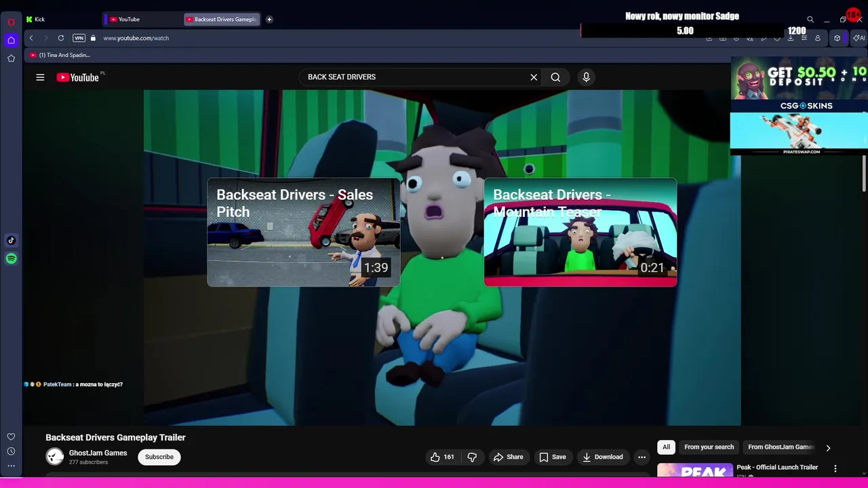The width and height of the screenshot is (868, 488).
Task: Open options menu for Peak trailer
Action: point(835,468)
